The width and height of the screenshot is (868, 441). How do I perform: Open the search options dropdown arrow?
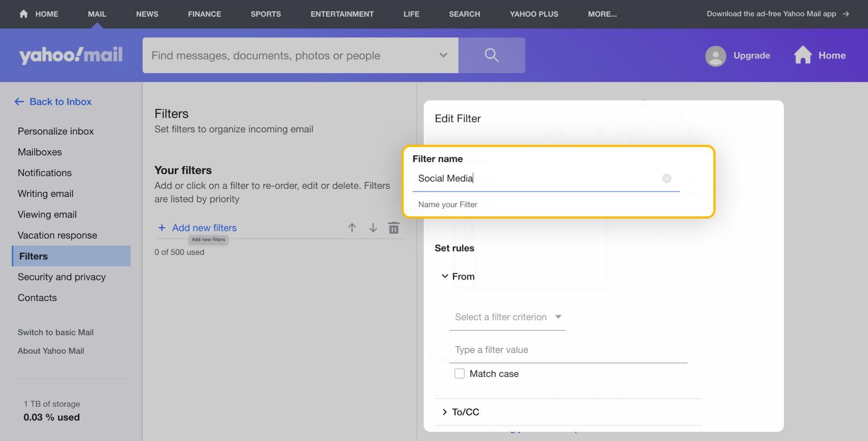click(443, 55)
